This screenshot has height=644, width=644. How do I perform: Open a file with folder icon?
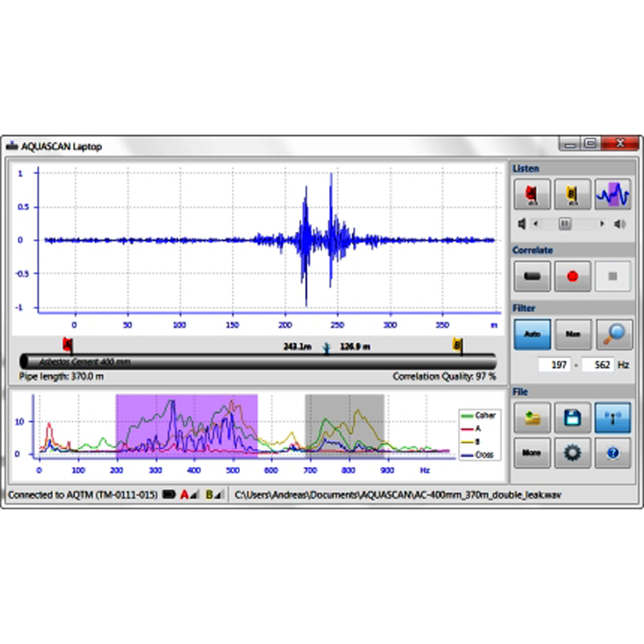[532, 418]
